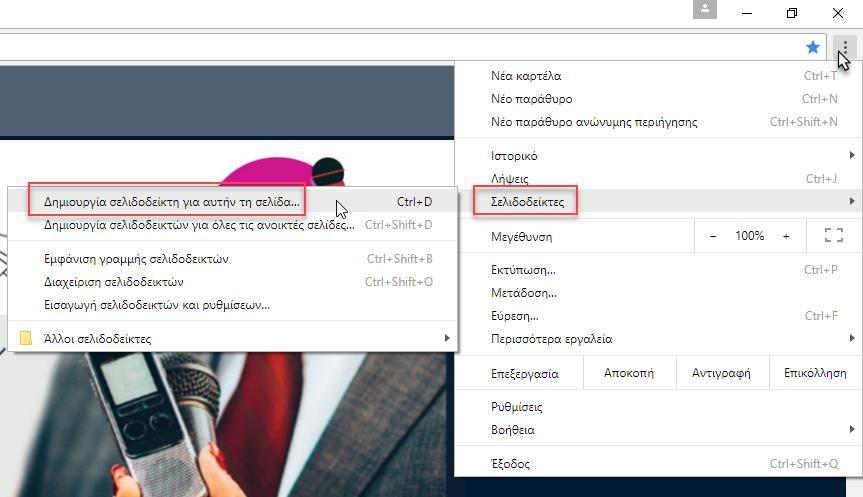Click Δημιουργία σελιδοδεικτών για όλες τις ανοικτές σελίδες
Image resolution: width=863 pixels, height=497 pixels.
233,225
